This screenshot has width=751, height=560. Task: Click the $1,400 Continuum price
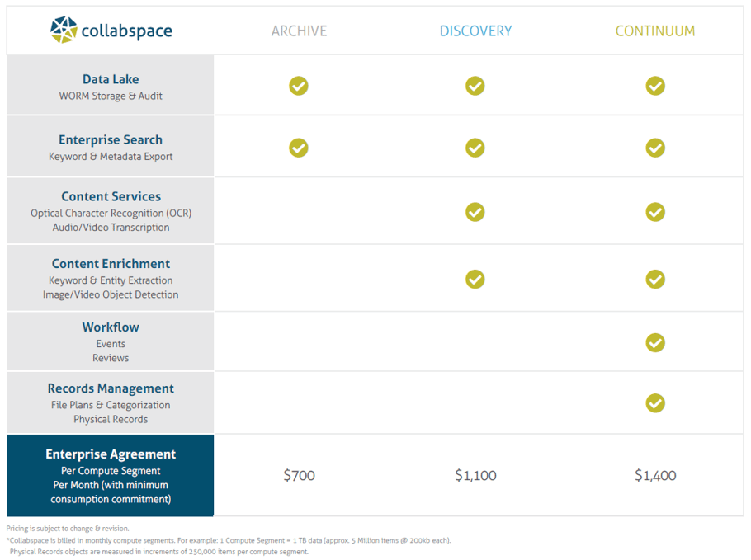pos(655,475)
